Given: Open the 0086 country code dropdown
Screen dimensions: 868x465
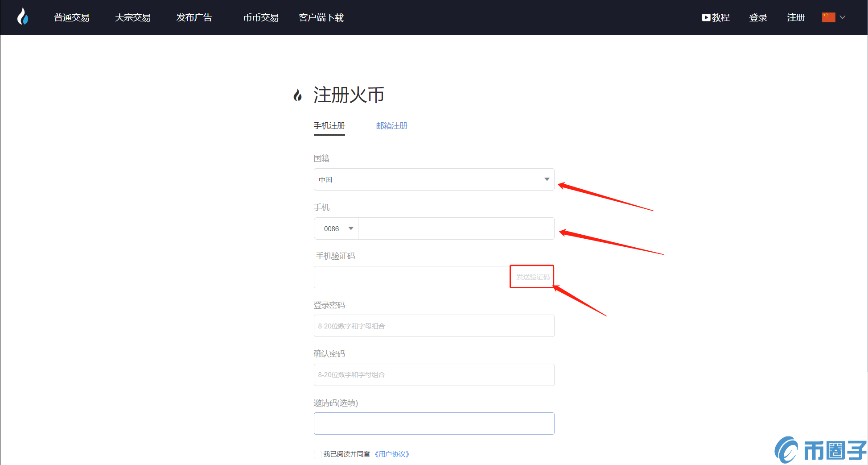Looking at the screenshot, I should (x=337, y=228).
